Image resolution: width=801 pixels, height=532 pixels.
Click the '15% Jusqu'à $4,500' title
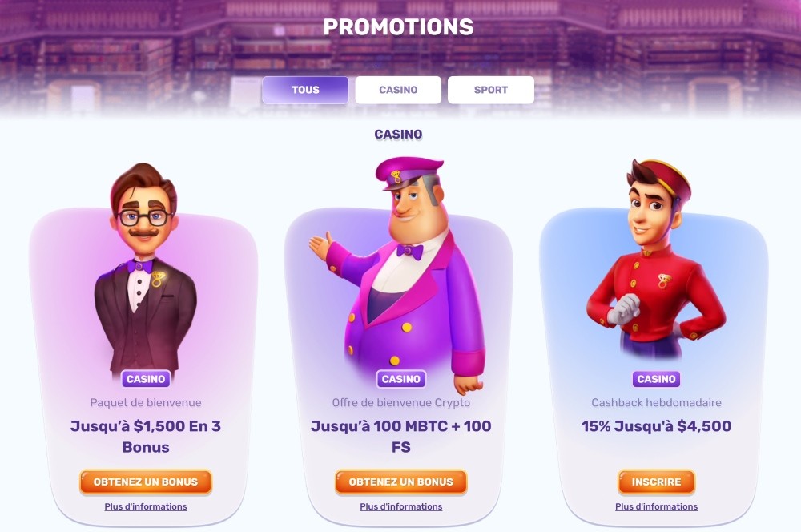tap(656, 426)
